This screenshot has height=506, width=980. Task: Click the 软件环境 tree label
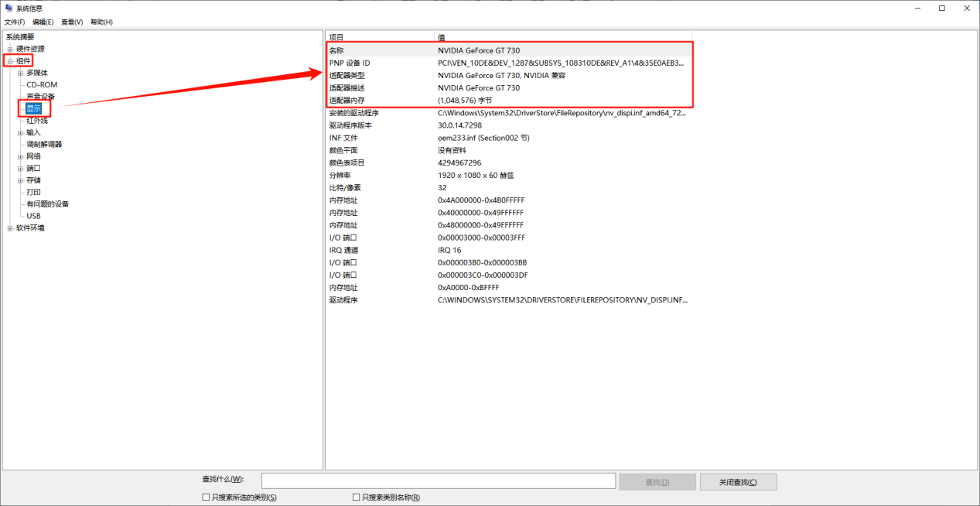[30, 228]
